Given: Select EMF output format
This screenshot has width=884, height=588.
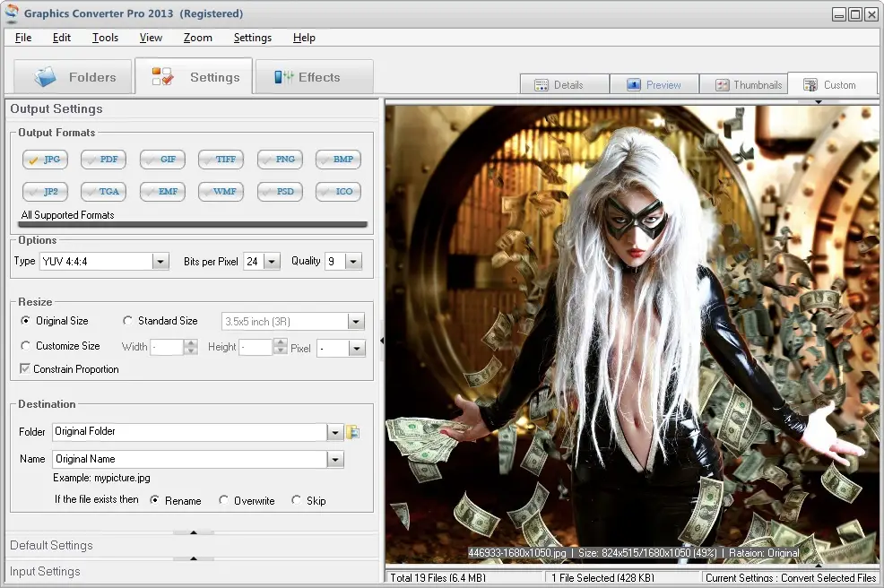Looking at the screenshot, I should click(162, 192).
